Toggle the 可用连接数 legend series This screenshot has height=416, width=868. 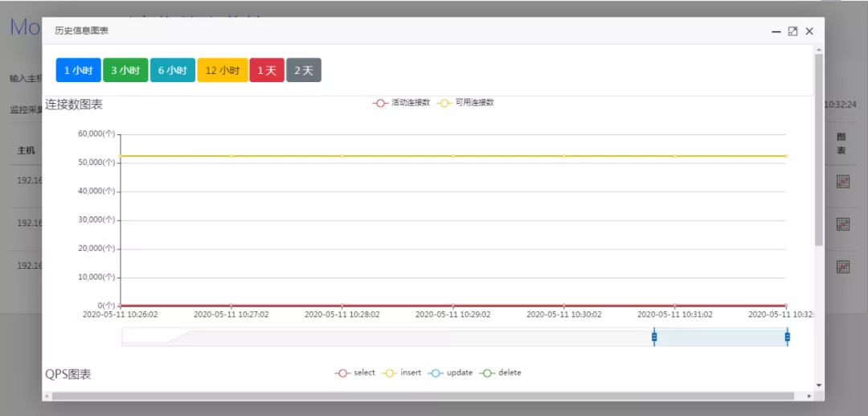[465, 103]
